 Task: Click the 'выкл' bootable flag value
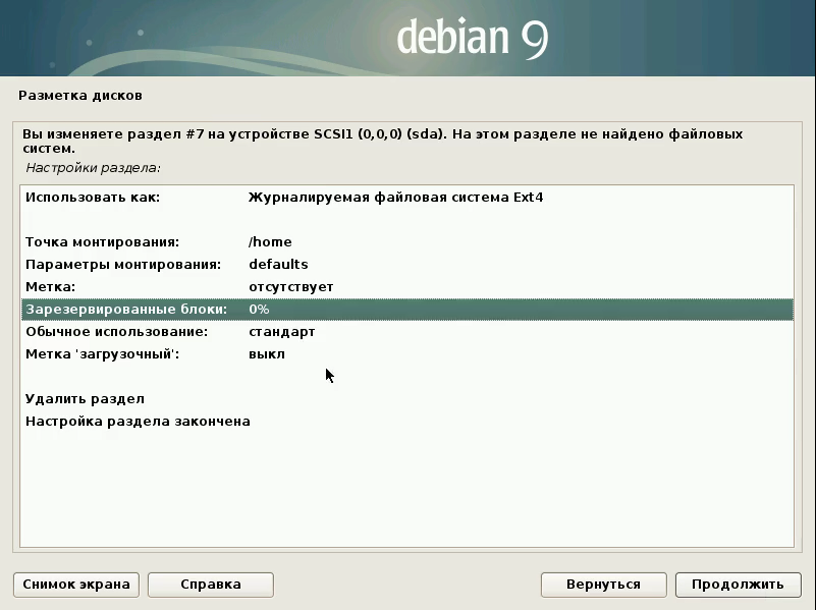tap(266, 354)
